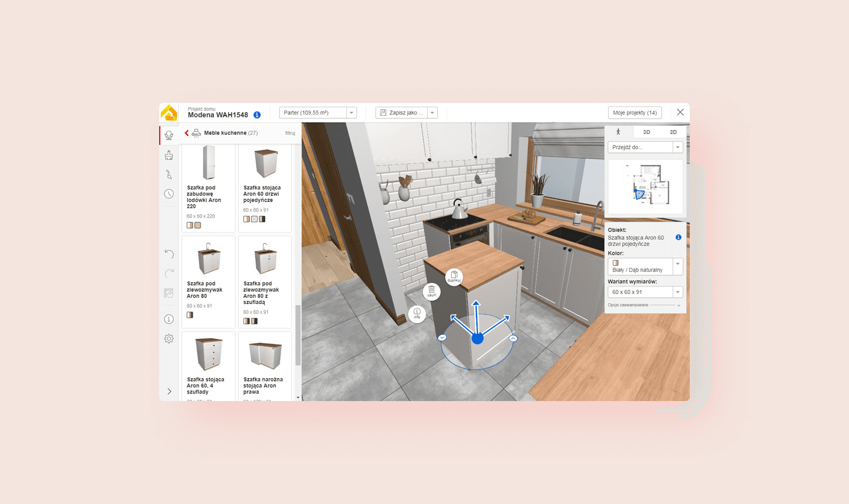849x504 pixels.
Task: Open the settings gear icon
Action: pyautogui.click(x=169, y=338)
